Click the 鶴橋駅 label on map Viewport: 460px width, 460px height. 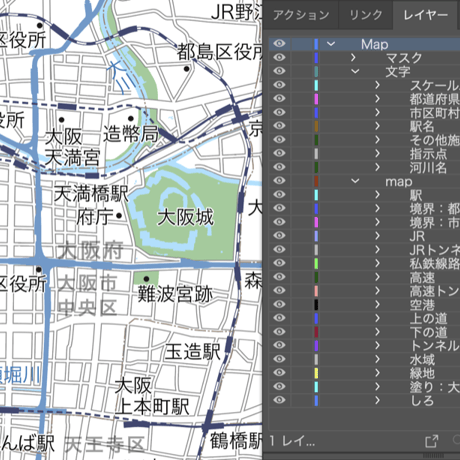(x=236, y=441)
